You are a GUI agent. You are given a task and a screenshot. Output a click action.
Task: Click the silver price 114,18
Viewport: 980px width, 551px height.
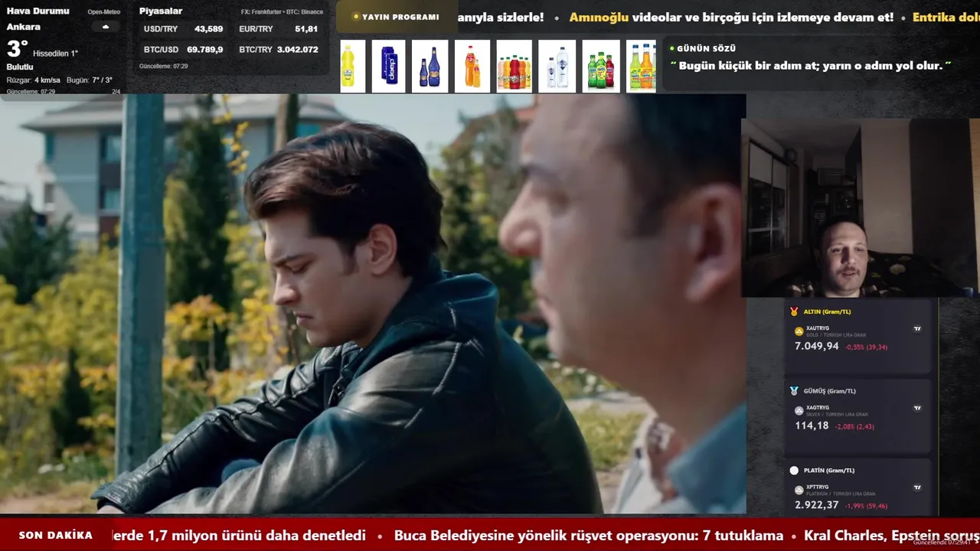coord(812,426)
